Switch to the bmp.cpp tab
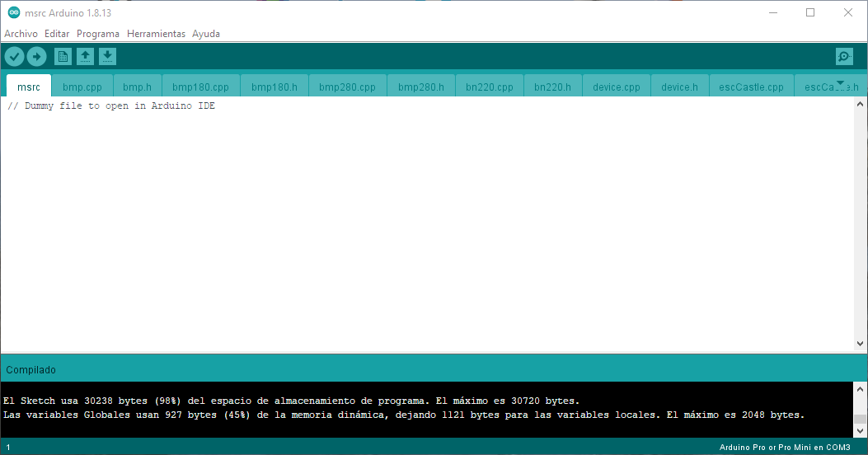The width and height of the screenshot is (868, 455). click(82, 87)
